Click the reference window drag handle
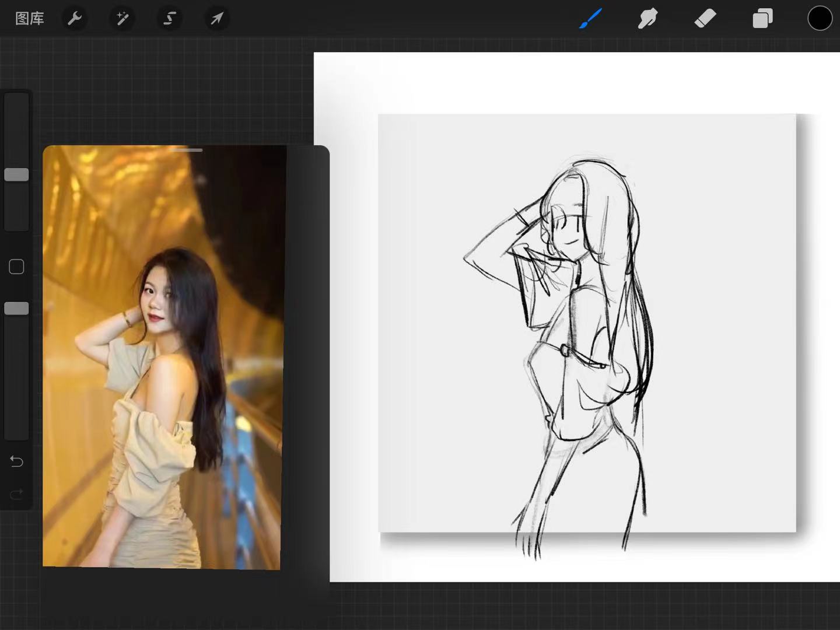Viewport: 840px width, 630px height. click(x=187, y=150)
